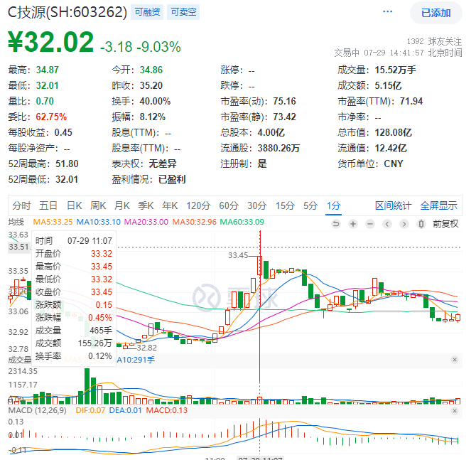Image resolution: width=476 pixels, height=460 pixels.
Task: Select the 日K chart tab
Action: [x=75, y=205]
